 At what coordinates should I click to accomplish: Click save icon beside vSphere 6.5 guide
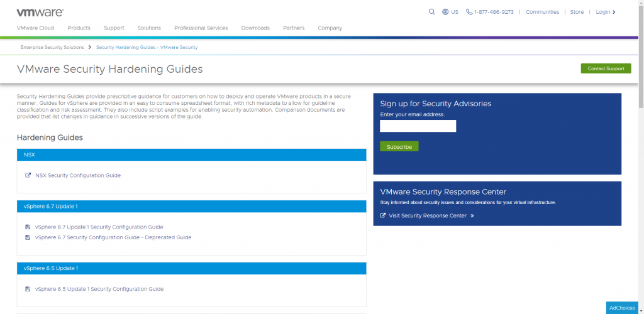(x=28, y=290)
